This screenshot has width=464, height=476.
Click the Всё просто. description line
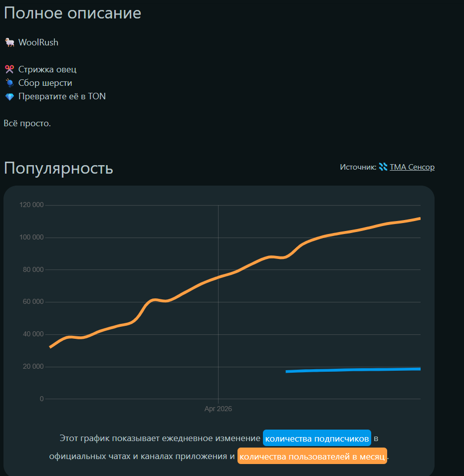click(27, 123)
